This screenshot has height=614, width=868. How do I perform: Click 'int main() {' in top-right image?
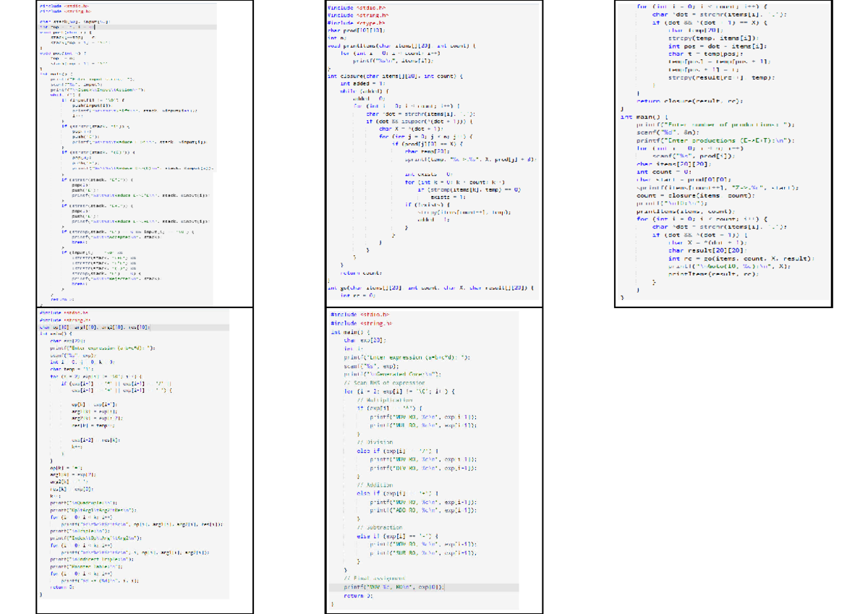click(x=644, y=116)
